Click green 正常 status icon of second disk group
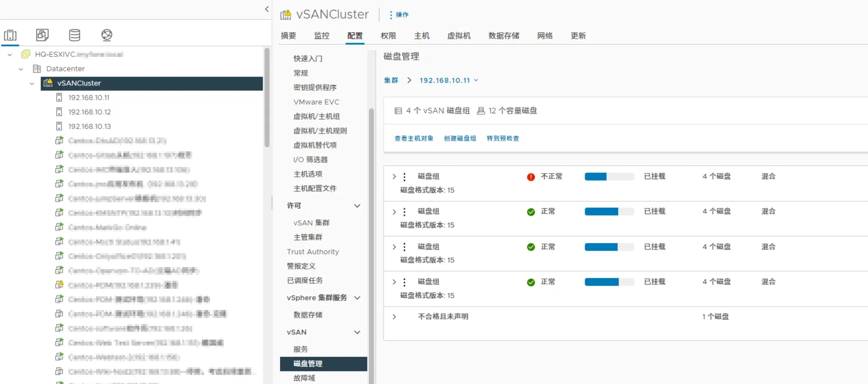The image size is (868, 384). pyautogui.click(x=531, y=212)
